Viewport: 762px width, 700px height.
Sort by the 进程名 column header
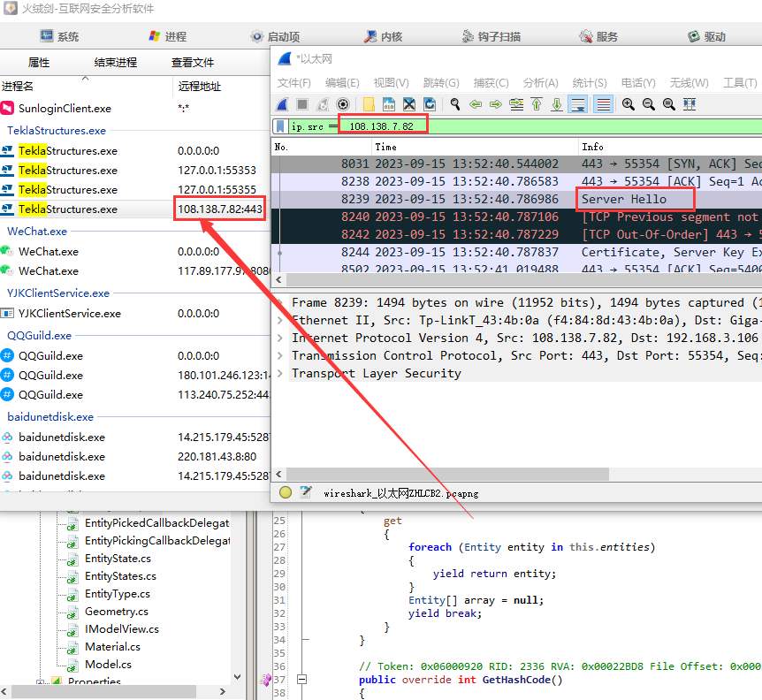coord(86,87)
